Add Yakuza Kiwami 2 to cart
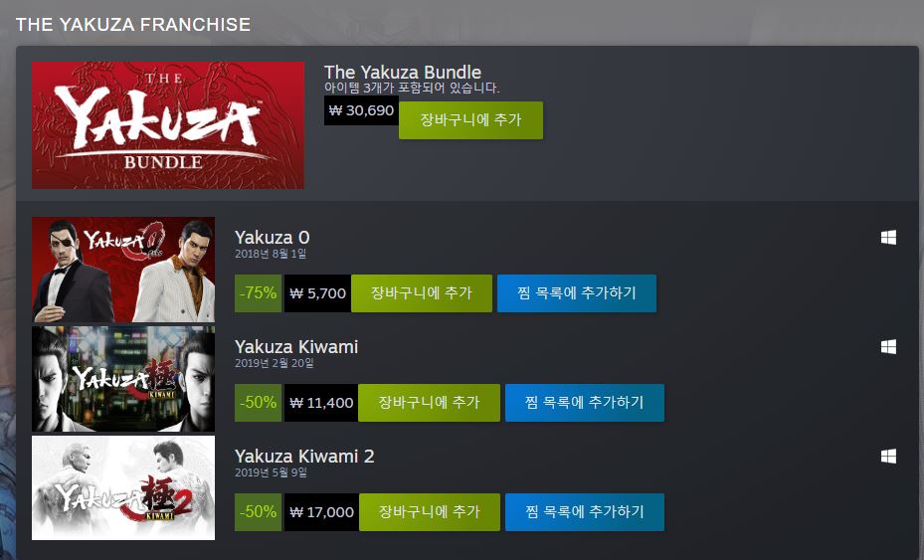Image resolution: width=924 pixels, height=560 pixels. 430,512
